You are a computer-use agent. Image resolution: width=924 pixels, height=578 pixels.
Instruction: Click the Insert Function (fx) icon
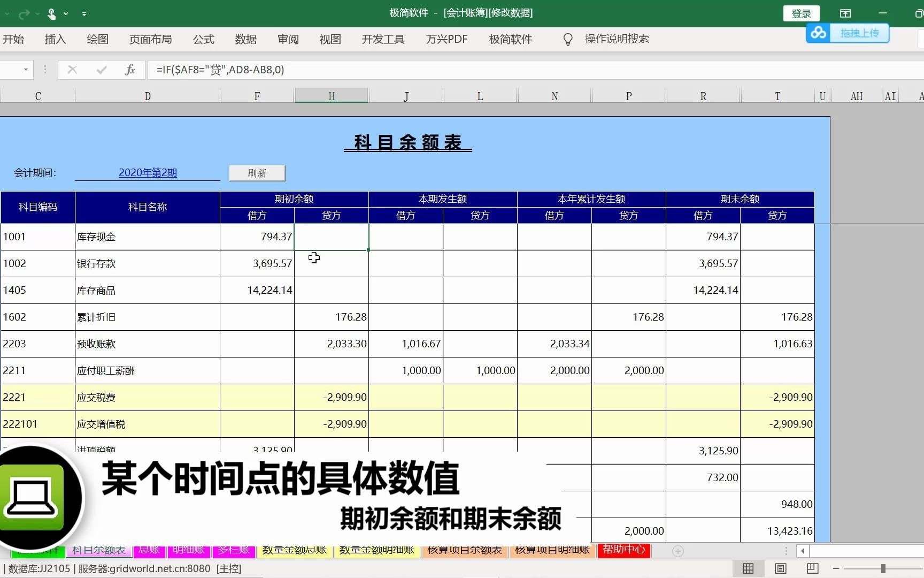point(130,70)
